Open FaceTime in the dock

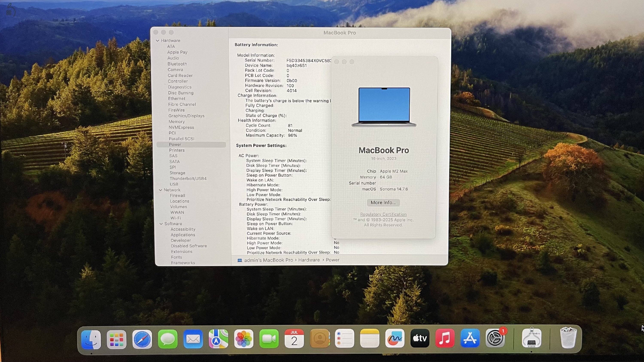[x=269, y=339]
